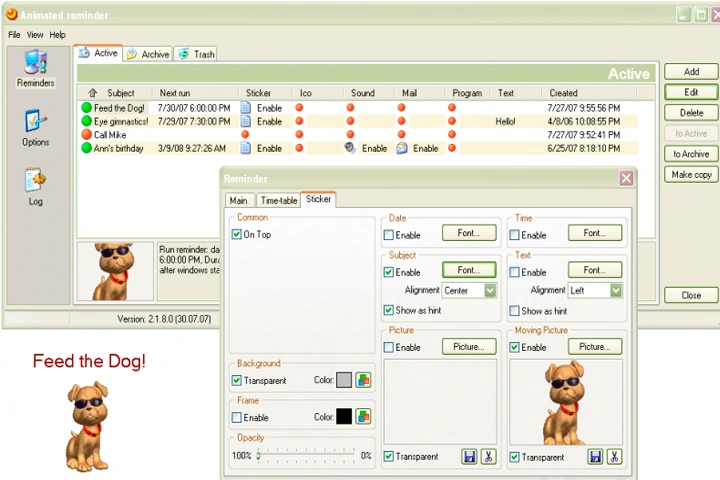720x480 pixels.
Task: Click the green status dot for Ann's birthday
Action: point(86,148)
